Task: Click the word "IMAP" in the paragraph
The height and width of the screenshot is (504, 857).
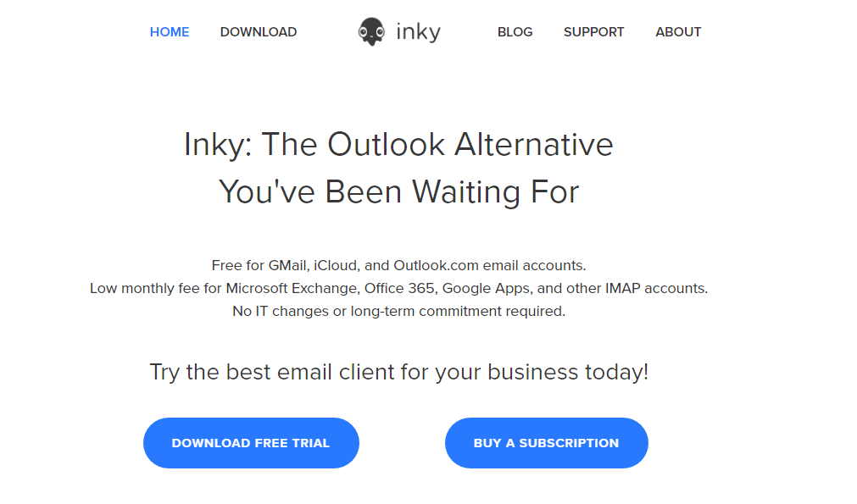Action: [x=622, y=288]
